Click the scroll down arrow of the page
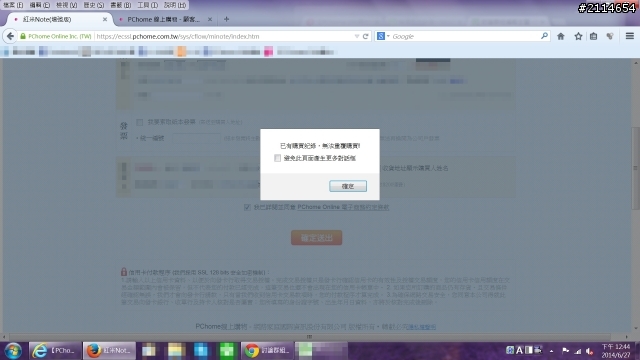Image resolution: width=640 pixels, height=360 pixels. tap(635, 329)
